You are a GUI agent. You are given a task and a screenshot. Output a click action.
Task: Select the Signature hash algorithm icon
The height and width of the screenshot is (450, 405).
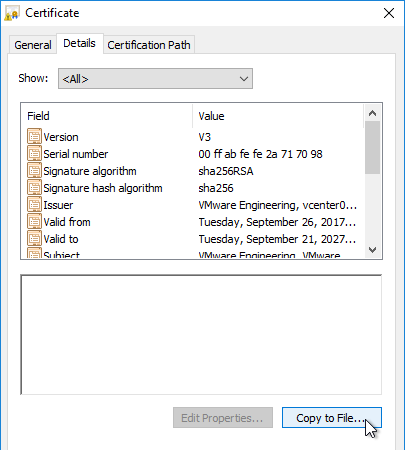[34, 188]
